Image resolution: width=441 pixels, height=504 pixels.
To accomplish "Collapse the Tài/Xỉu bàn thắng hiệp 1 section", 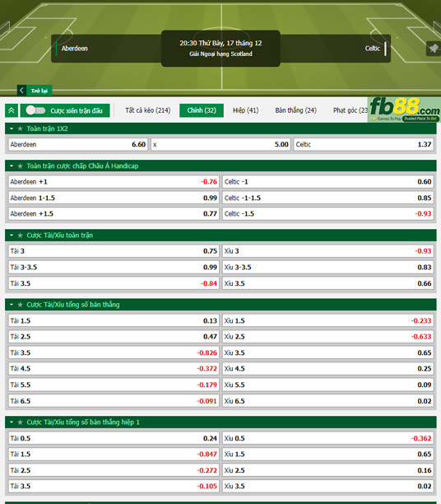I will (12, 422).
